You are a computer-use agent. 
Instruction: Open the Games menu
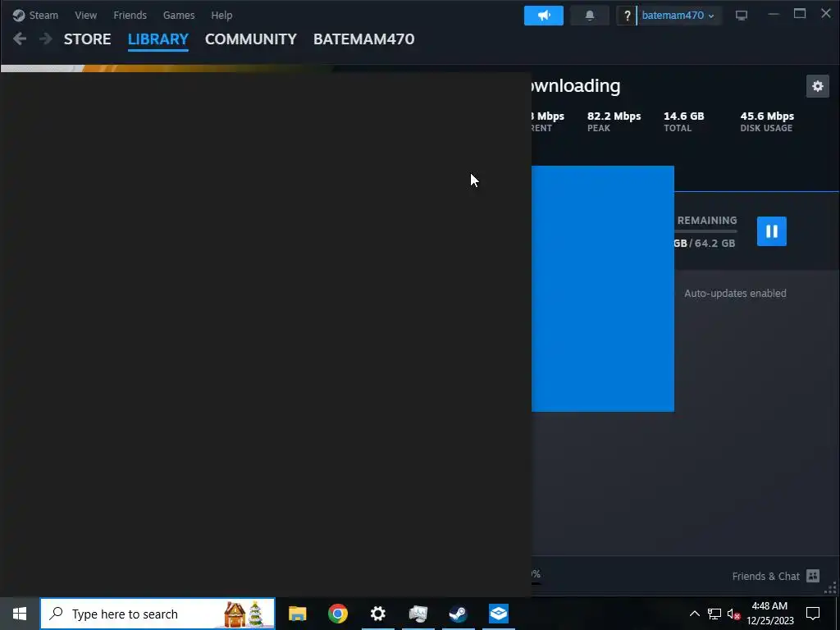pos(178,15)
